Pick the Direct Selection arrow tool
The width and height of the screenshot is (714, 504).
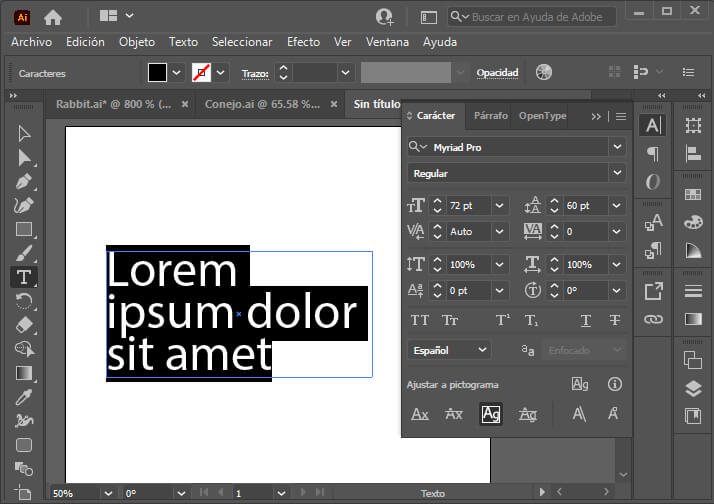click(24, 158)
